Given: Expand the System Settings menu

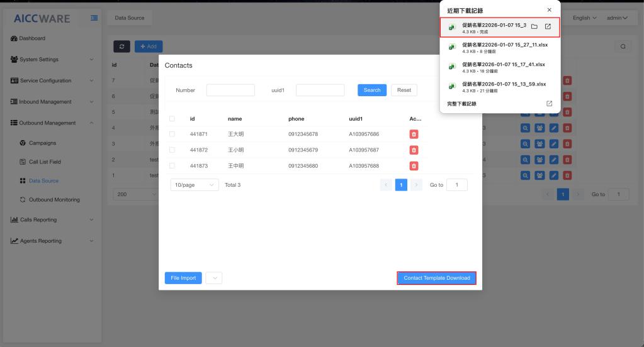Looking at the screenshot, I should click(52, 60).
